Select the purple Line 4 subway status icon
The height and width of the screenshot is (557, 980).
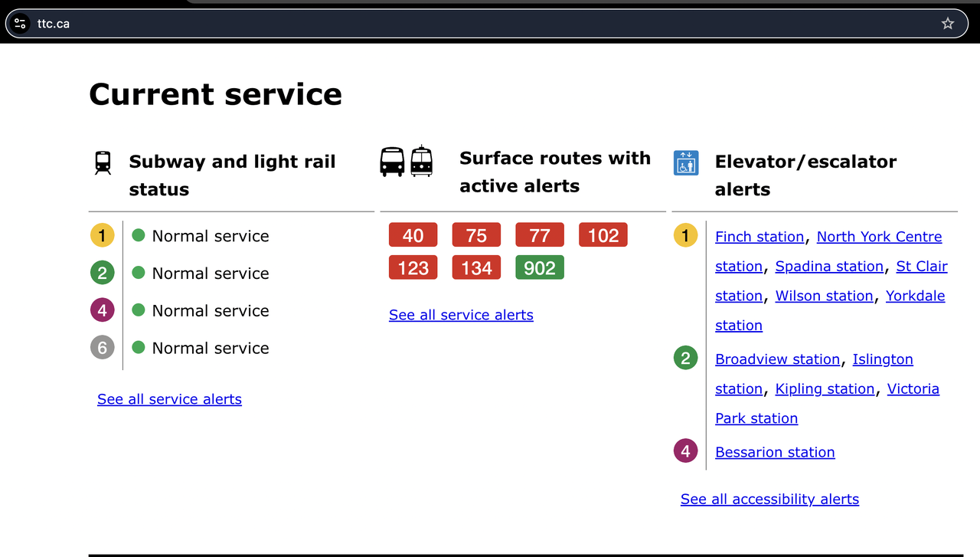[103, 310]
